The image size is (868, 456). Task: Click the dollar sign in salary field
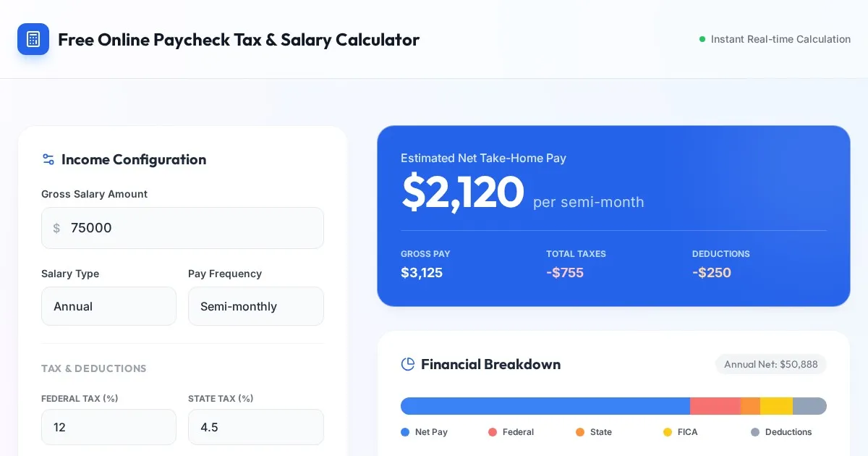click(x=56, y=228)
